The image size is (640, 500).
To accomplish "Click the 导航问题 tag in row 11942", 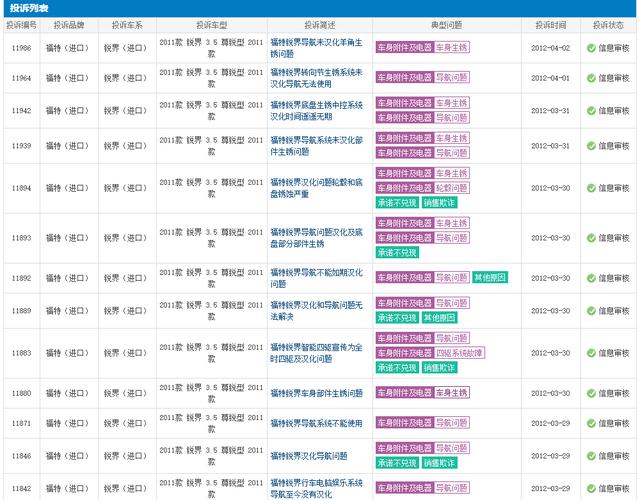I will (451, 118).
